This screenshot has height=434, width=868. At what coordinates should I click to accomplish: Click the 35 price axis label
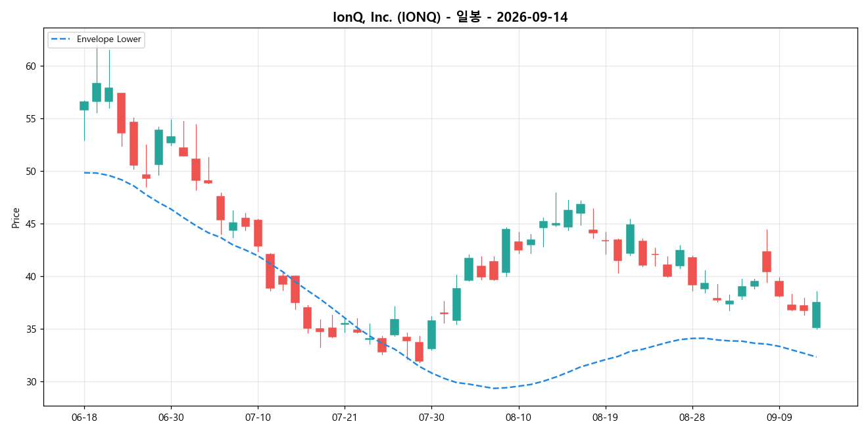point(31,329)
